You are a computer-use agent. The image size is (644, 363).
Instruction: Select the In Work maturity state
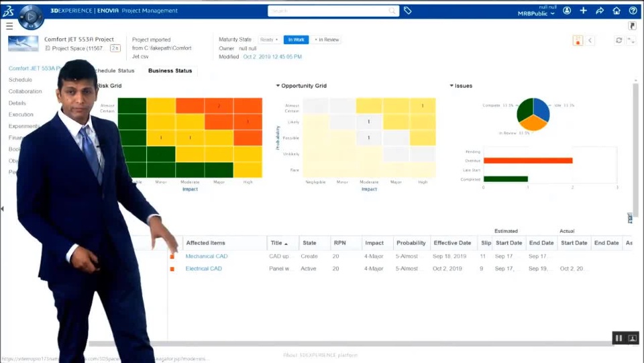[x=296, y=40]
